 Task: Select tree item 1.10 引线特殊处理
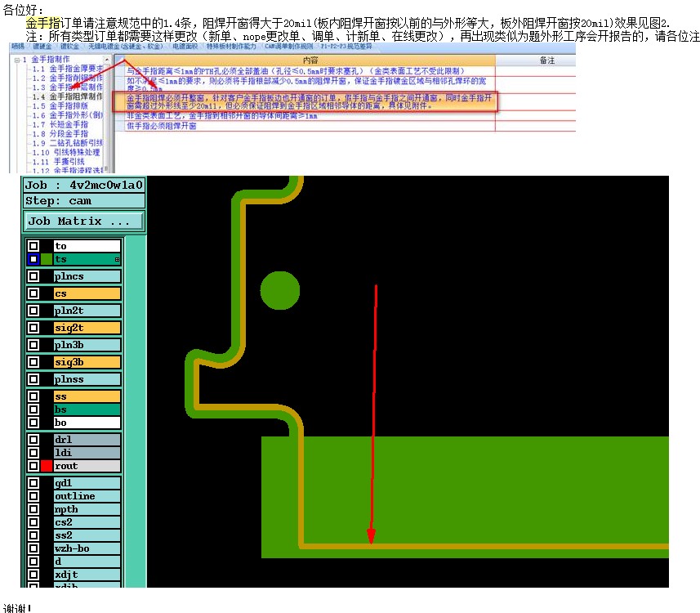click(66, 152)
